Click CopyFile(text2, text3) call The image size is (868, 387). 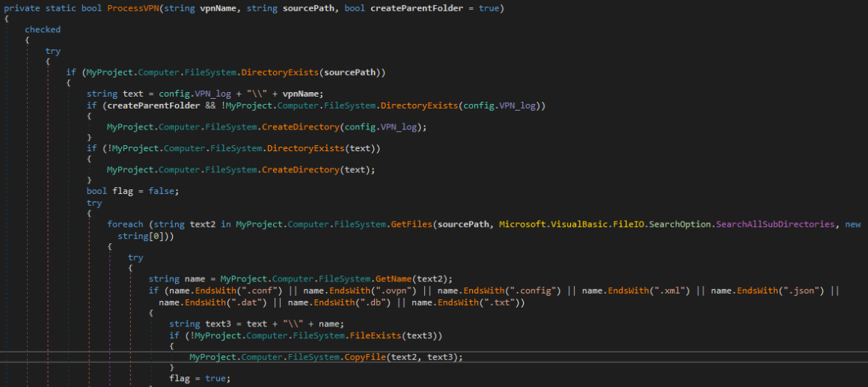point(403,357)
